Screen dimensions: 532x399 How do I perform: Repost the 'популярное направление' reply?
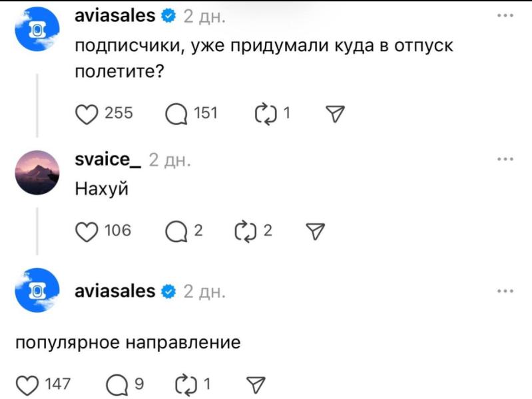click(186, 385)
